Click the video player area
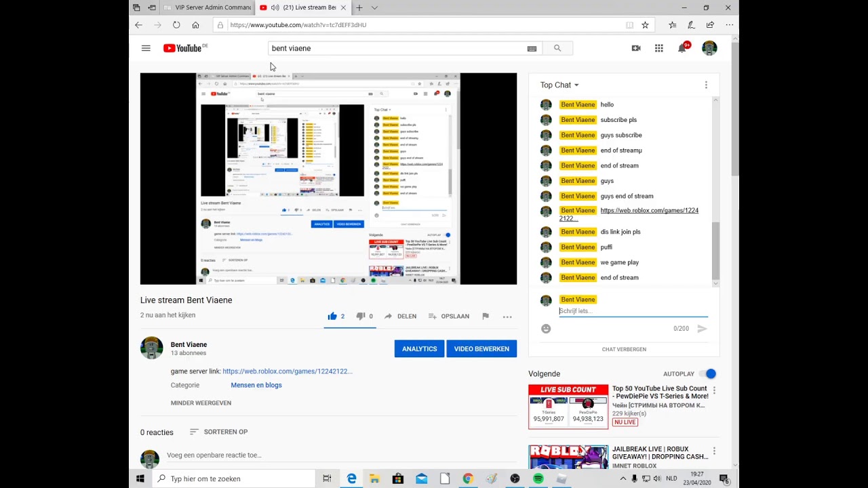Screen dimensions: 868x488 pos(328,179)
